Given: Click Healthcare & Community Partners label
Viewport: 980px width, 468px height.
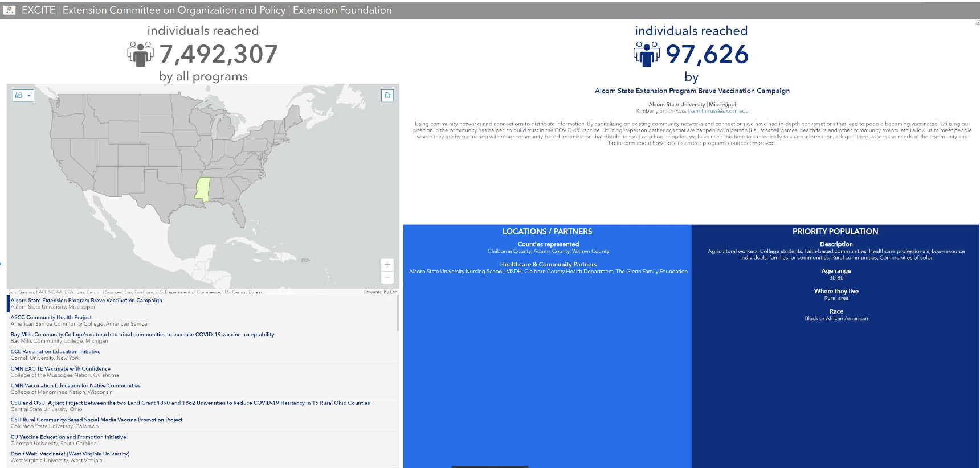Looking at the screenshot, I should (548, 265).
